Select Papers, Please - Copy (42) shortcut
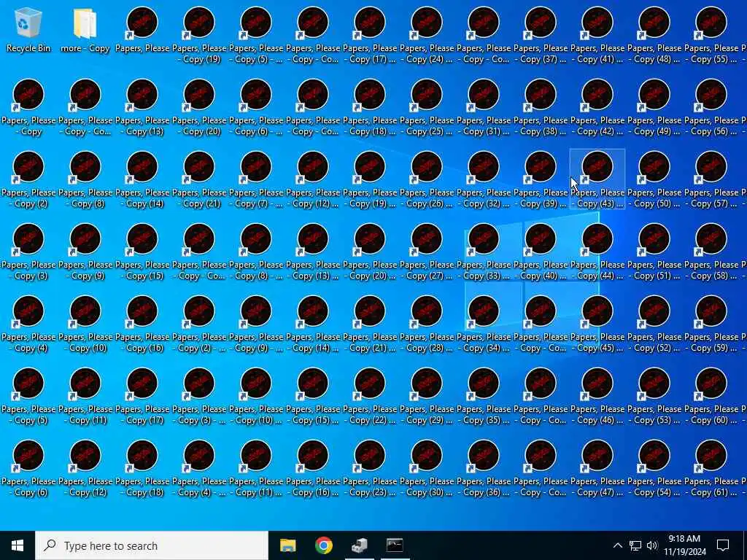Image resolution: width=747 pixels, height=560 pixels. [597, 108]
